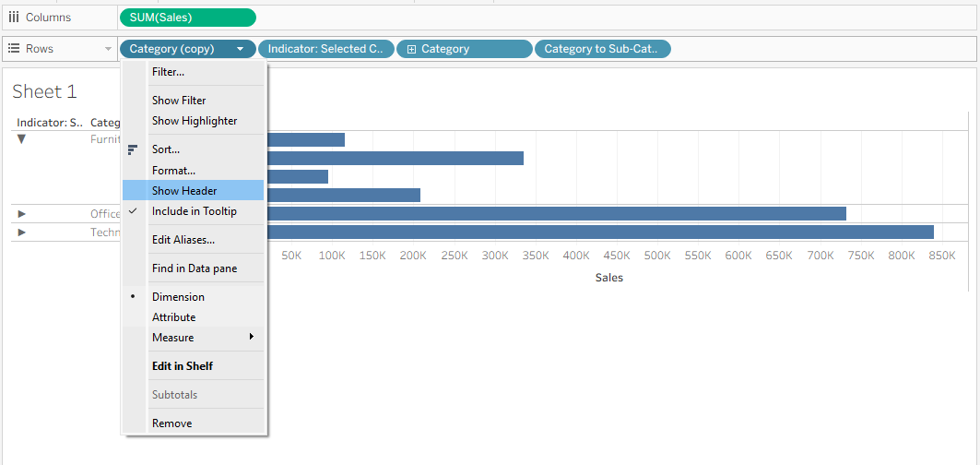Click the Rows shelf icon
Screen dimensions: 980x465
coord(14,48)
